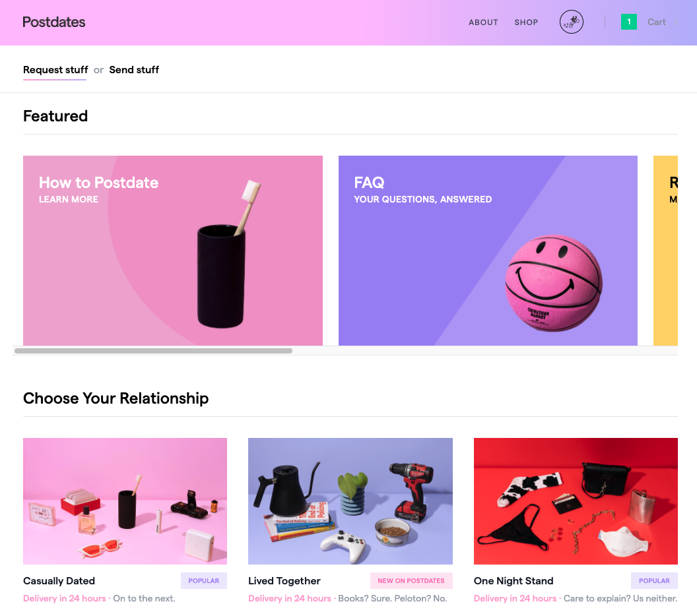
Task: Open the Postdates home logo
Action: (53, 22)
